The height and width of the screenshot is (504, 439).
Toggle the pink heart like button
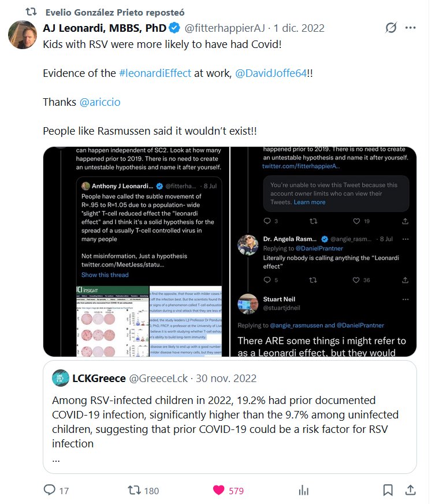click(x=219, y=490)
